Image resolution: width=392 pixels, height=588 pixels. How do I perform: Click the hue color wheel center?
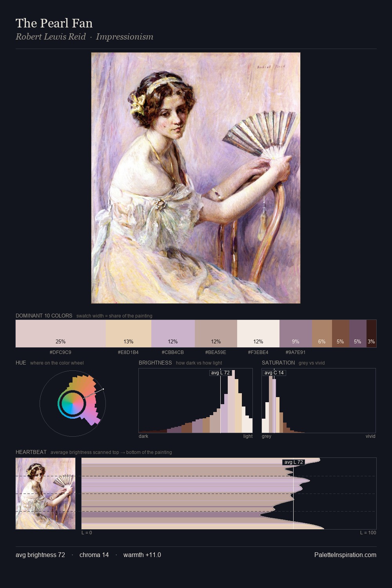[73, 403]
